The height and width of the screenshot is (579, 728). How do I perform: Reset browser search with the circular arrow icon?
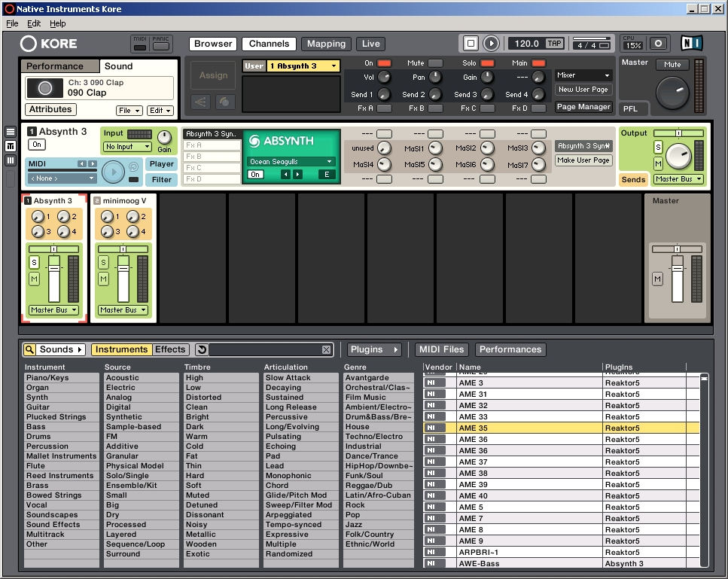tap(202, 349)
